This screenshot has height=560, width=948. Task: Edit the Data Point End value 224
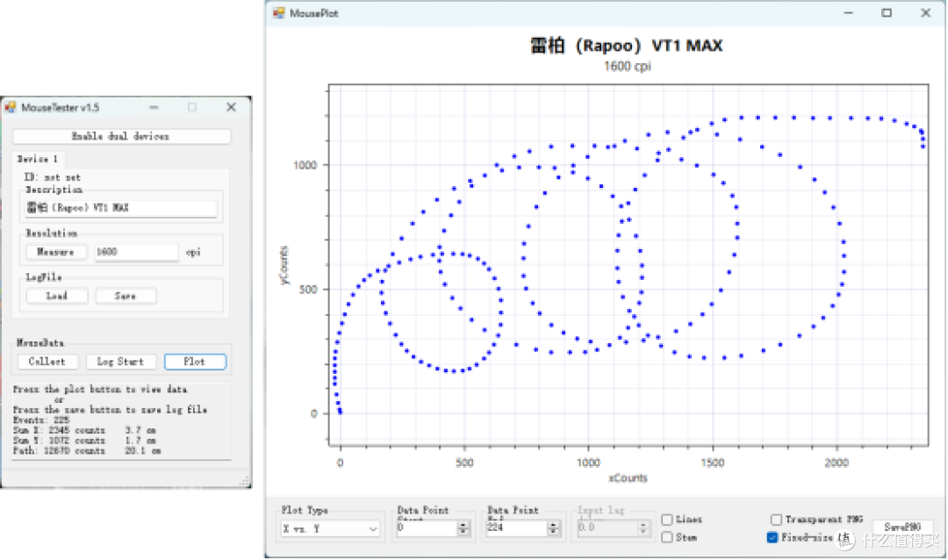(x=516, y=528)
